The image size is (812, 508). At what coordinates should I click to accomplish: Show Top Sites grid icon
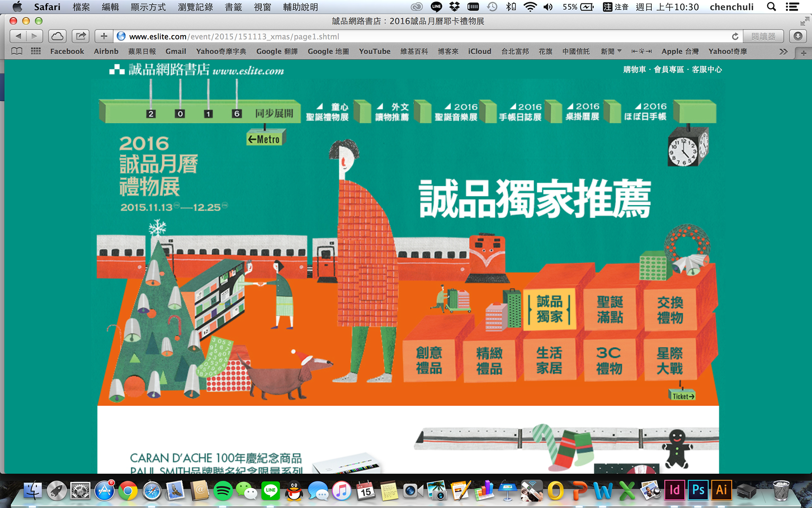pos(36,51)
